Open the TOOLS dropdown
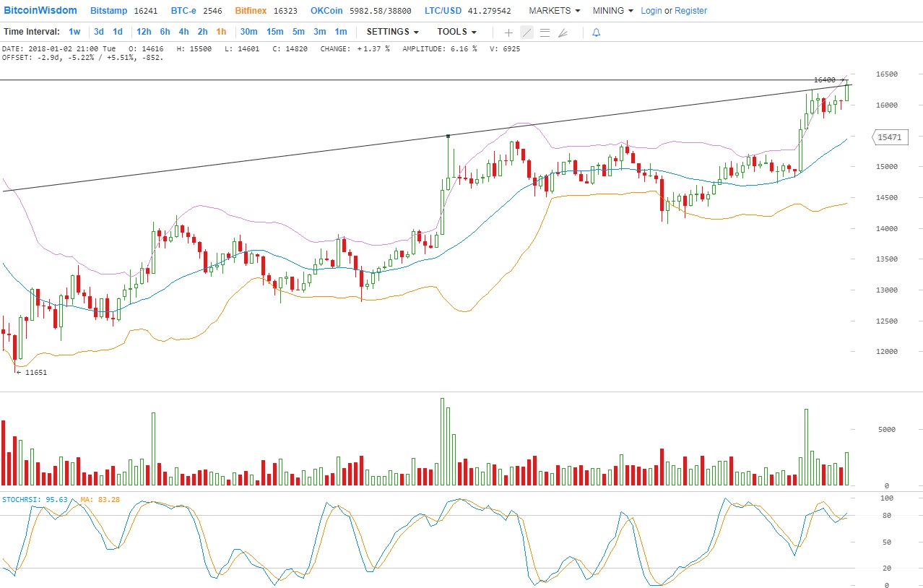 click(x=456, y=32)
